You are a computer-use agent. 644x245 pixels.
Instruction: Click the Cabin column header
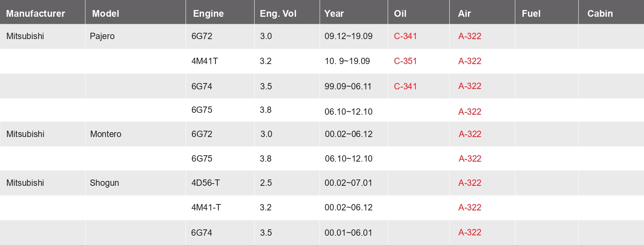(x=600, y=14)
